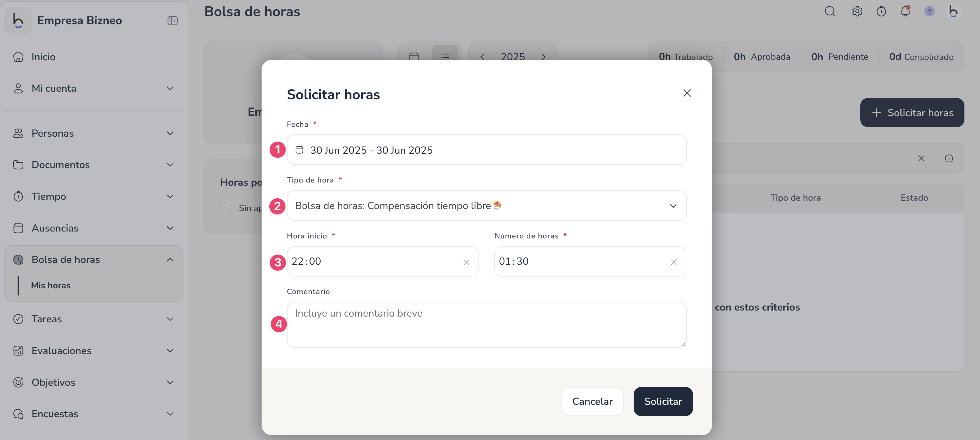Click the search magnifier icon in header
Viewport: 980px width, 440px height.
click(830, 12)
